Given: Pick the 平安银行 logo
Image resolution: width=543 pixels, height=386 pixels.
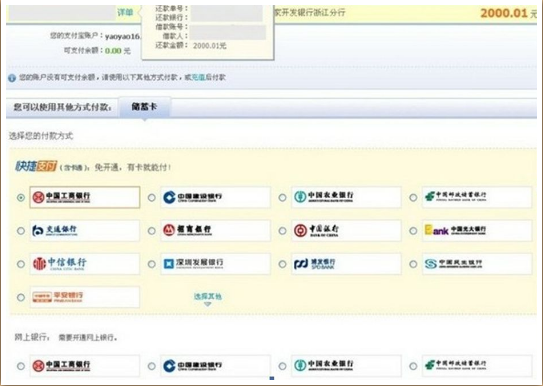Looking at the screenshot, I should [x=85, y=297].
